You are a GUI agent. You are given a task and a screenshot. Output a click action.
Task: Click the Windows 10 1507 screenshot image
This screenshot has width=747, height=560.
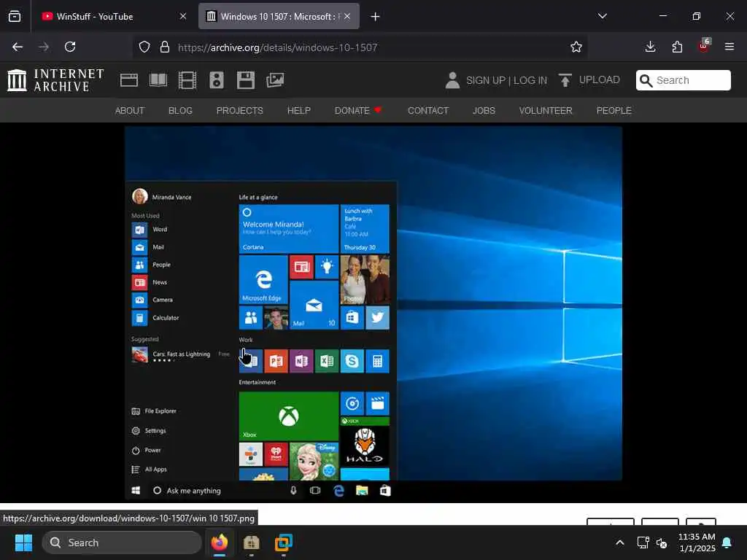point(373,314)
